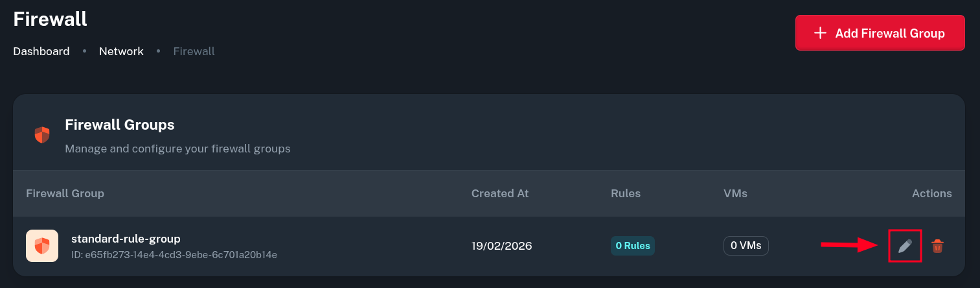Image resolution: width=980 pixels, height=288 pixels.
Task: Click the Firewall Groups header shield icon
Action: tap(42, 135)
